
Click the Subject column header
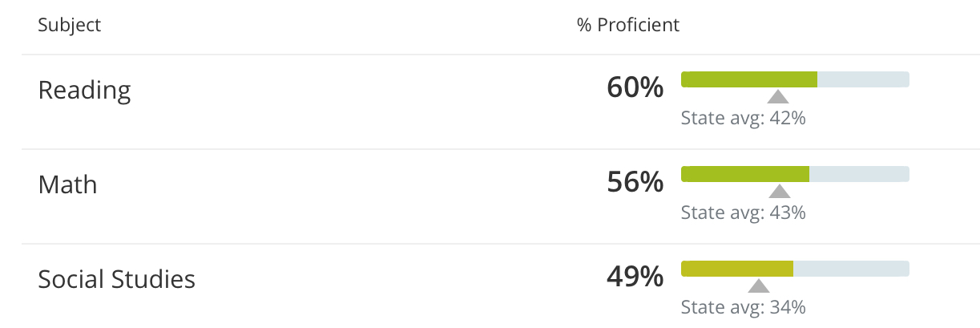pyautogui.click(x=70, y=25)
